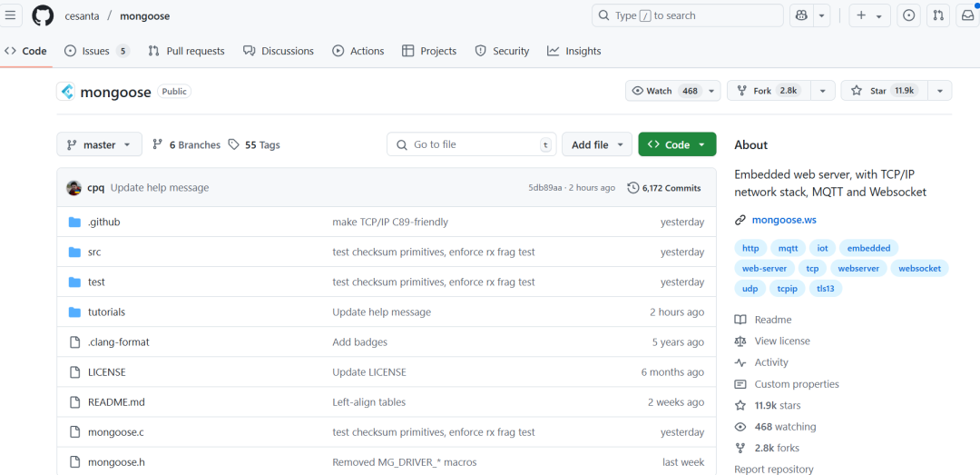The width and height of the screenshot is (980, 475).
Task: View the 6 Branches link
Action: tap(186, 145)
